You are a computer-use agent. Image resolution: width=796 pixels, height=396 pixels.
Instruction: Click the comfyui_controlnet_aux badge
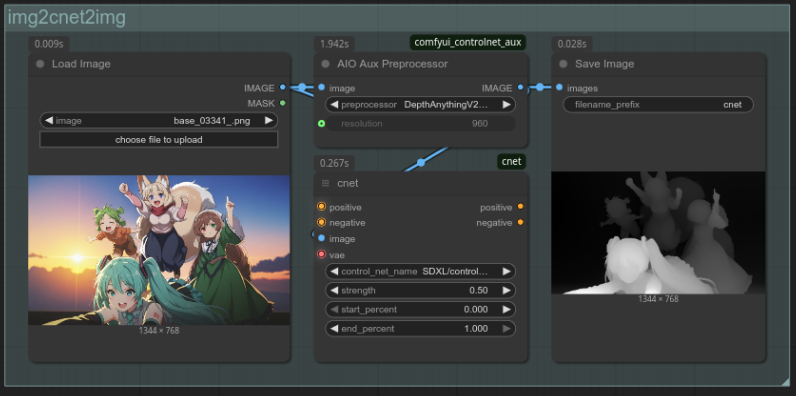click(468, 42)
